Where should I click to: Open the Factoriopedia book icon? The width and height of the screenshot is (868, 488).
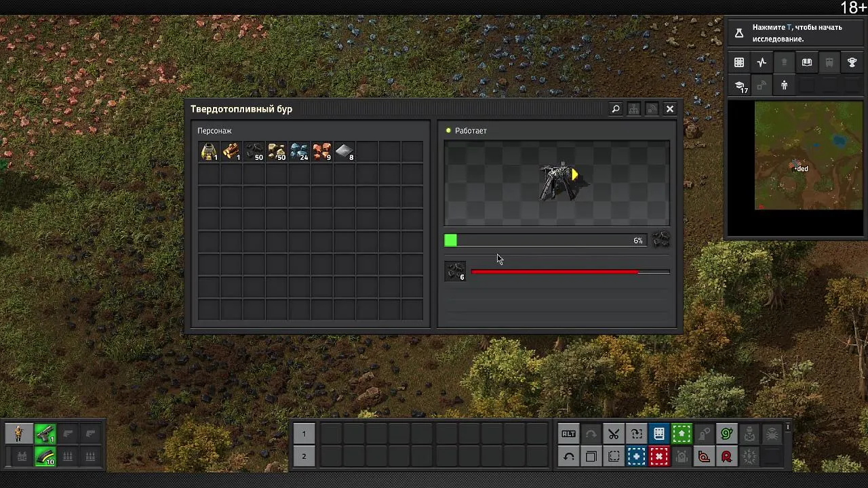click(807, 62)
